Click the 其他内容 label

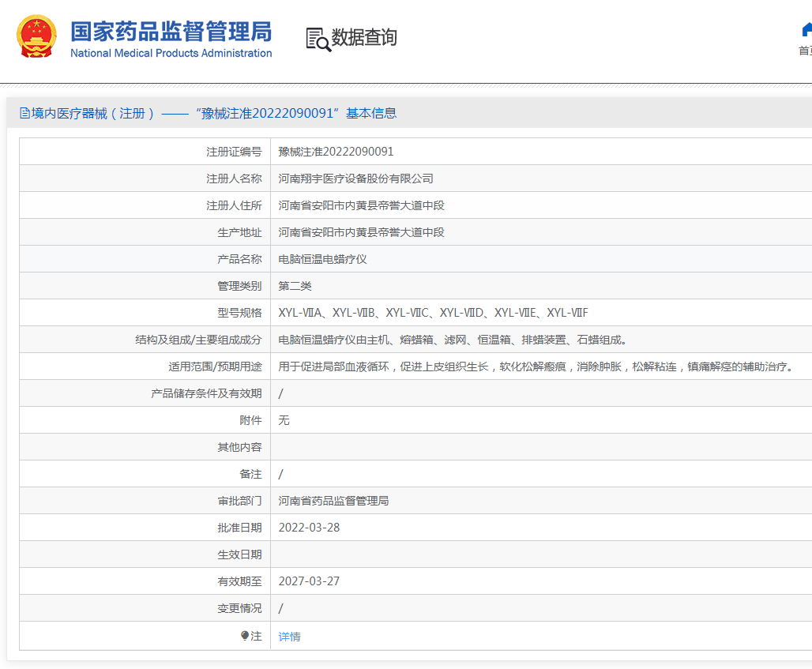pos(240,447)
